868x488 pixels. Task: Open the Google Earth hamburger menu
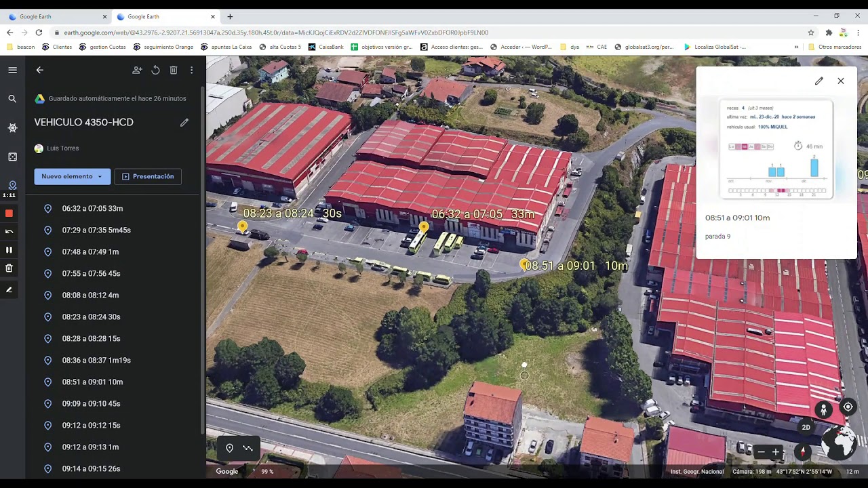(12, 70)
